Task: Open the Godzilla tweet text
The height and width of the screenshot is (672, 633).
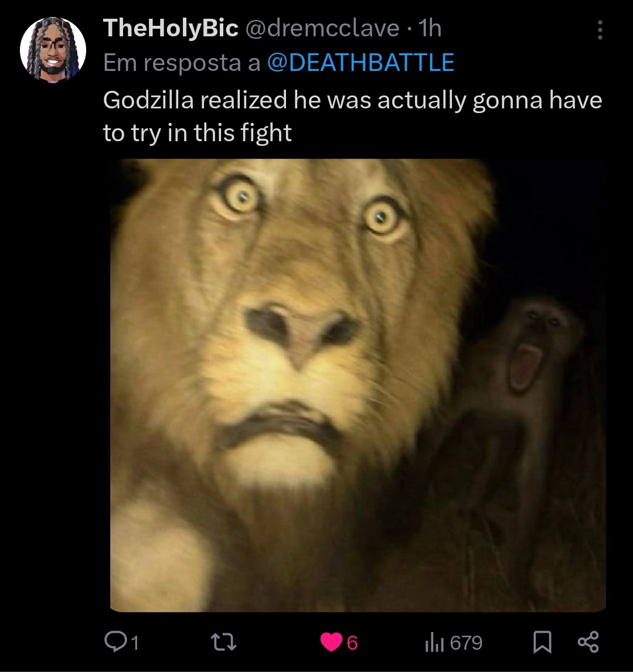Action: pos(352,116)
